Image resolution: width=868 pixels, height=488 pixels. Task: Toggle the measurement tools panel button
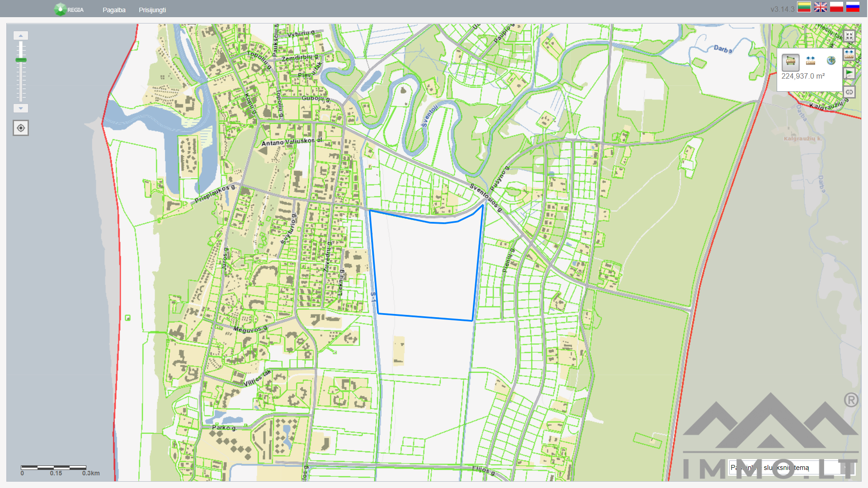point(849,55)
